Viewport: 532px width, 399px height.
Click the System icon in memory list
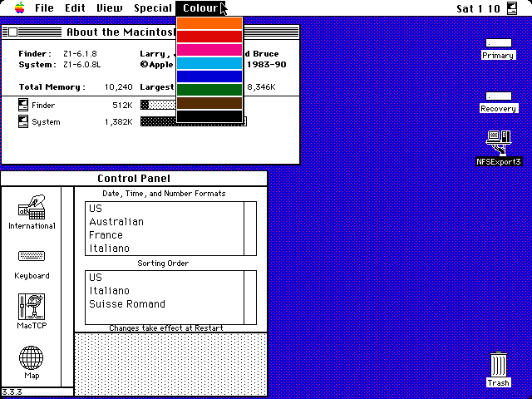tap(23, 121)
